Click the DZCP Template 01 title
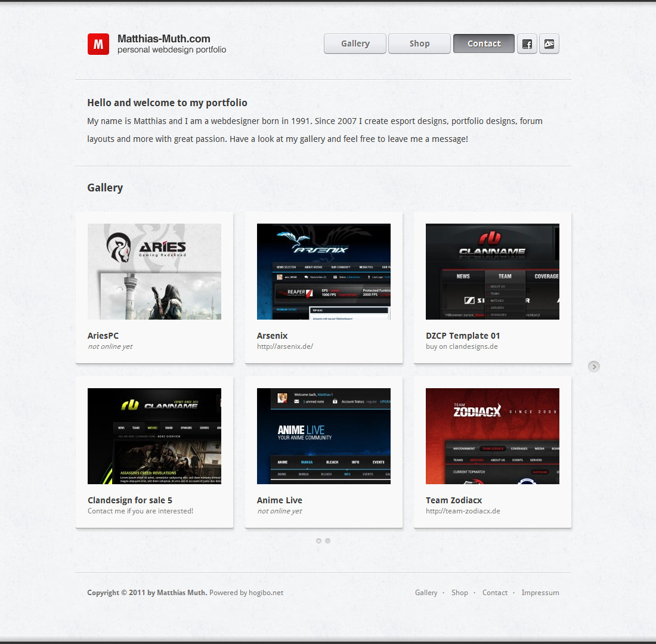This screenshot has width=656, height=644. click(463, 336)
